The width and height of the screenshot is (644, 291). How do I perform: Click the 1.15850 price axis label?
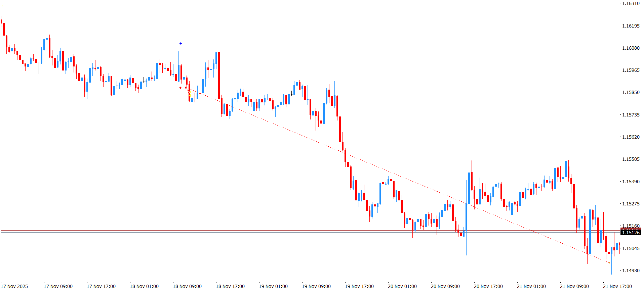point(631,92)
